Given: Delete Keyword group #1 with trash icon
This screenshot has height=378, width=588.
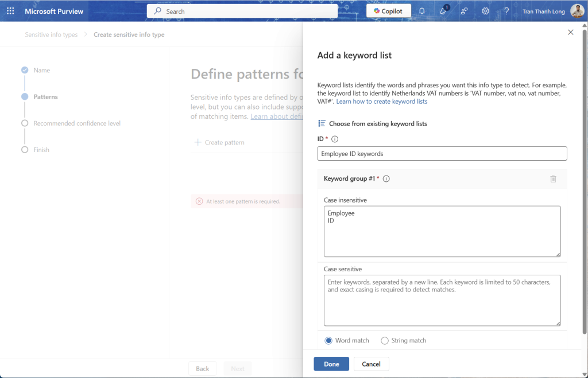Looking at the screenshot, I should pos(553,179).
